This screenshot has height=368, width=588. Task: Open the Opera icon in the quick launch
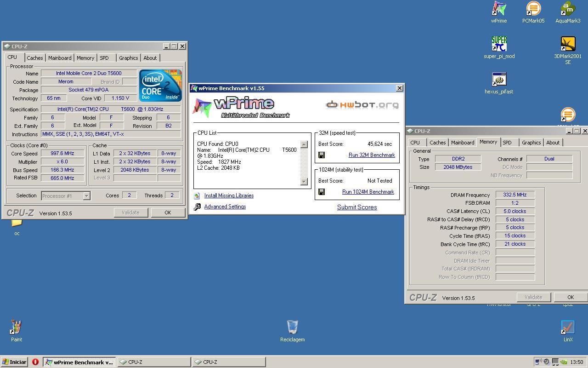pyautogui.click(x=35, y=362)
